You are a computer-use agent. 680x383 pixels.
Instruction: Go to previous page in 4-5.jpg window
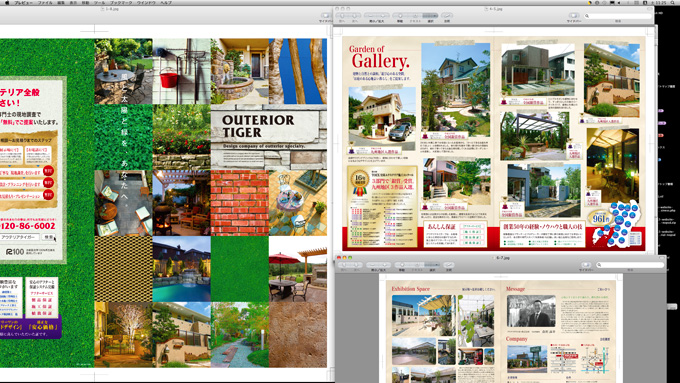pos(342,16)
